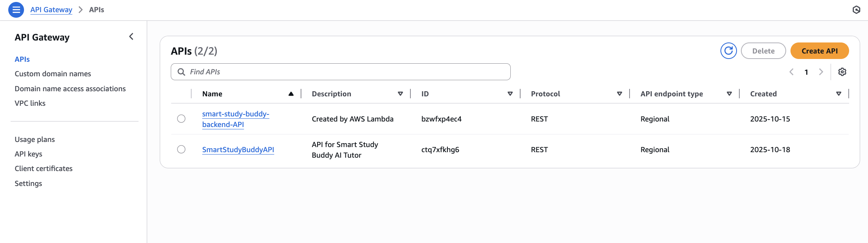Open API keys in sidebar
Viewport: 868px width, 243px height.
(x=28, y=154)
